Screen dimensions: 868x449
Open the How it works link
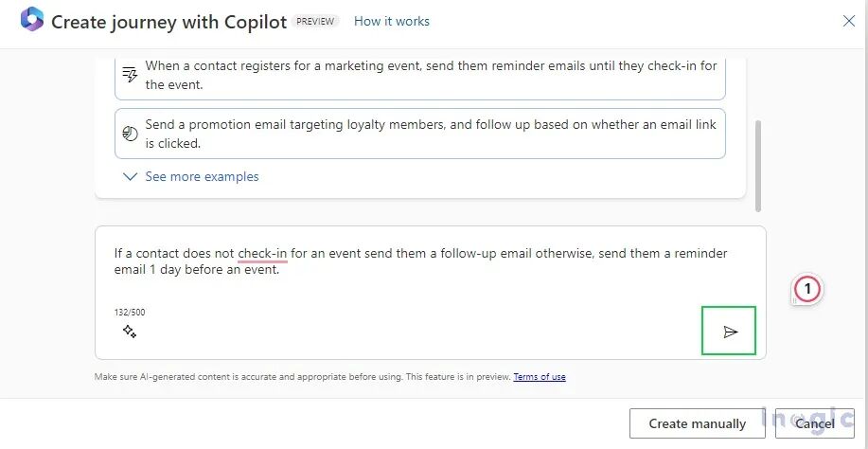click(391, 21)
